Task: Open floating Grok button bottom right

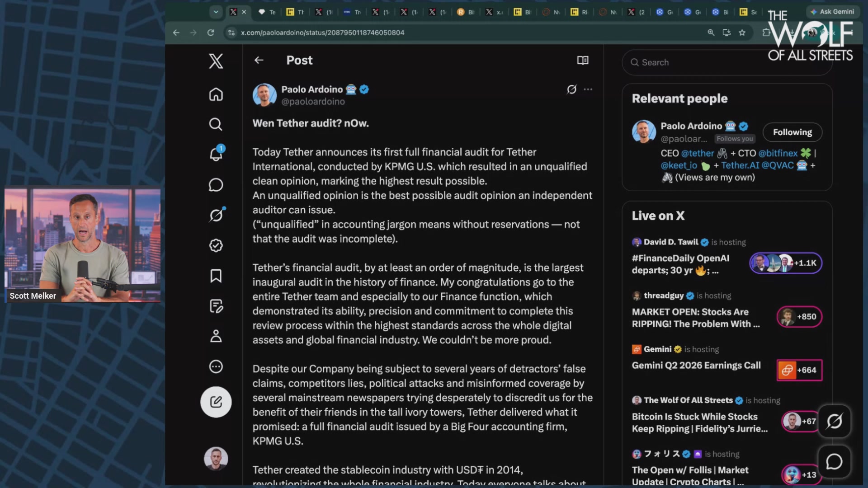Action: tap(834, 421)
